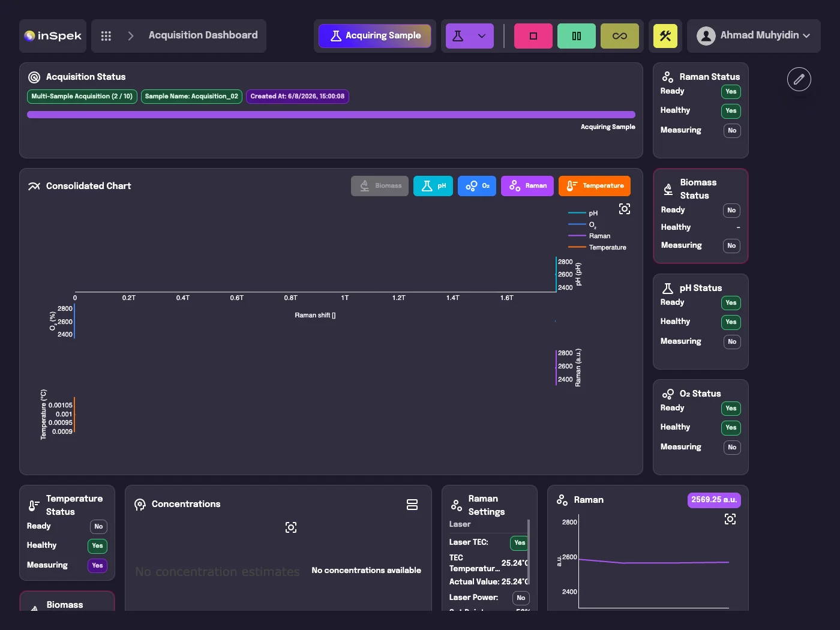Toggle Concentrations panel layout view icon
840x630 pixels.
pos(412,505)
